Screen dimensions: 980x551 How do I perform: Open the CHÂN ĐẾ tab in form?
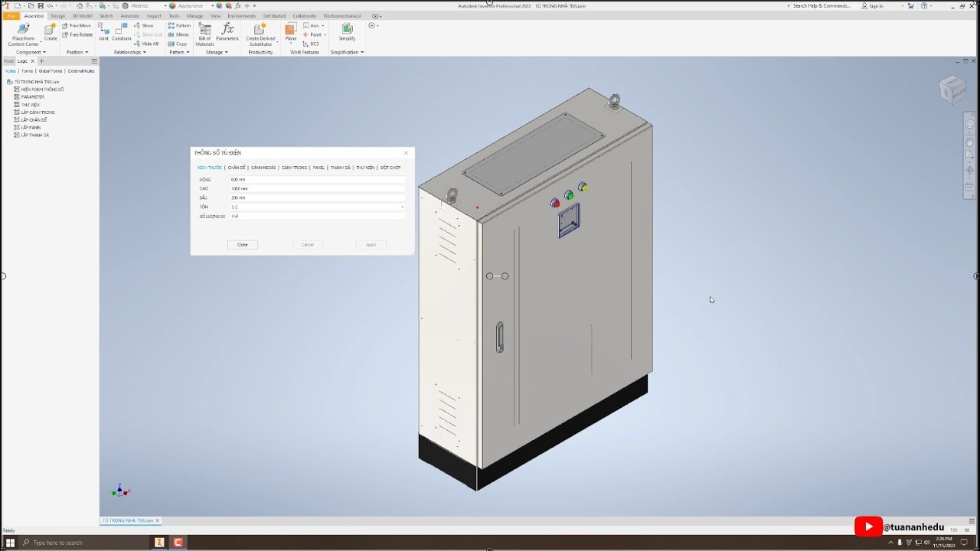pyautogui.click(x=237, y=168)
